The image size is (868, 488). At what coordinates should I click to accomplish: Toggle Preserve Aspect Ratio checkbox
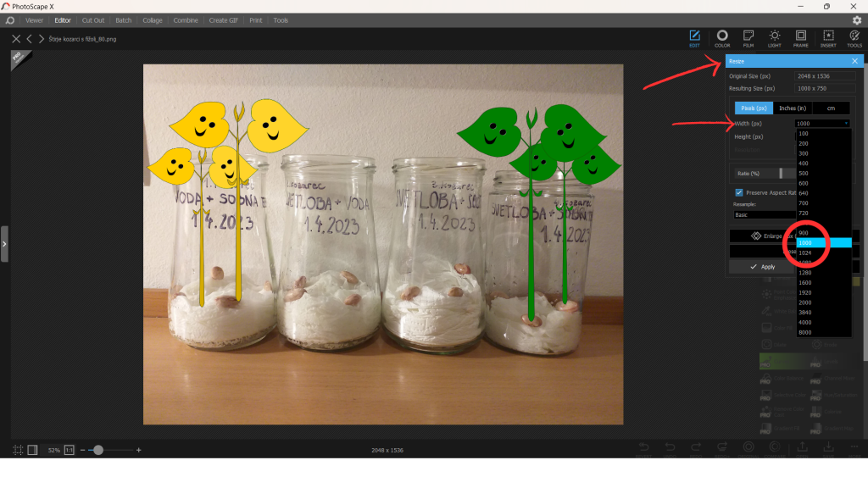[x=739, y=192]
